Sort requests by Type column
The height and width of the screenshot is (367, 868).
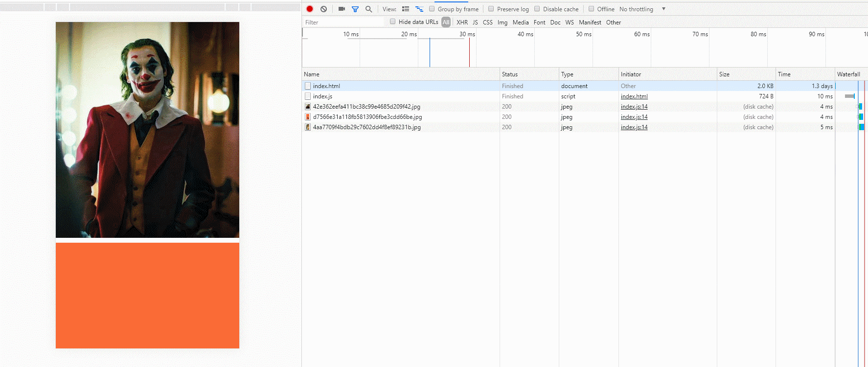click(x=589, y=74)
